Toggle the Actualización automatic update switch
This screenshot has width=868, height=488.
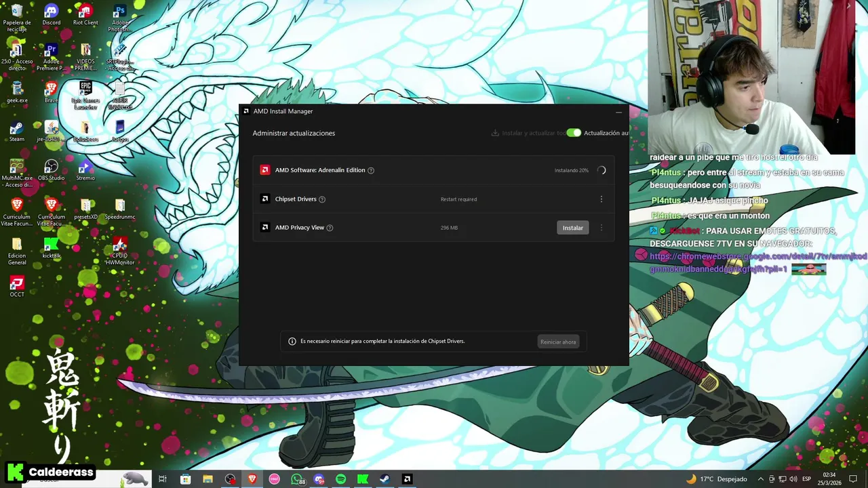(574, 133)
